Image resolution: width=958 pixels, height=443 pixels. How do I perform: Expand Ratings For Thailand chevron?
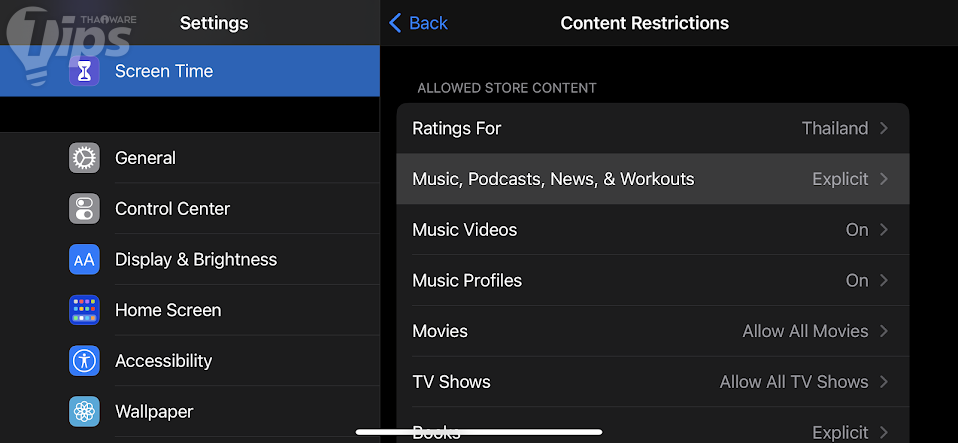point(884,129)
